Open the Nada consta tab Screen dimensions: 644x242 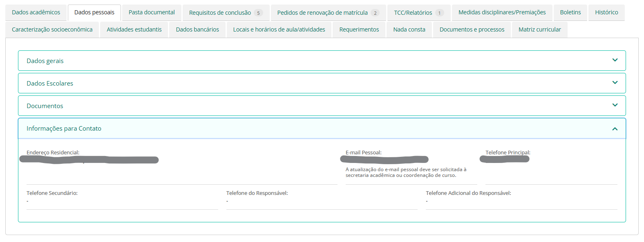[409, 29]
